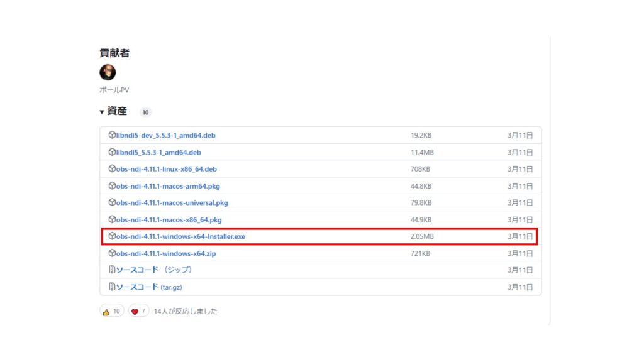
Task: Click the 貢献者 heading
Action: [114, 53]
